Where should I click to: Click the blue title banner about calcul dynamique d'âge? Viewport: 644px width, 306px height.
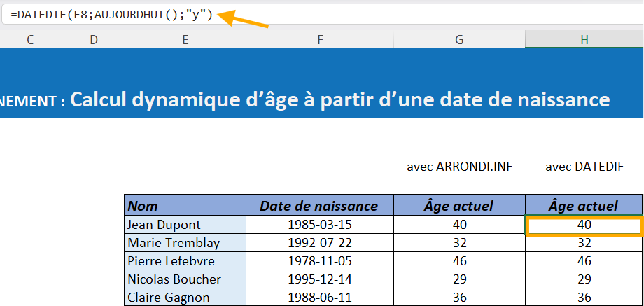(322, 83)
